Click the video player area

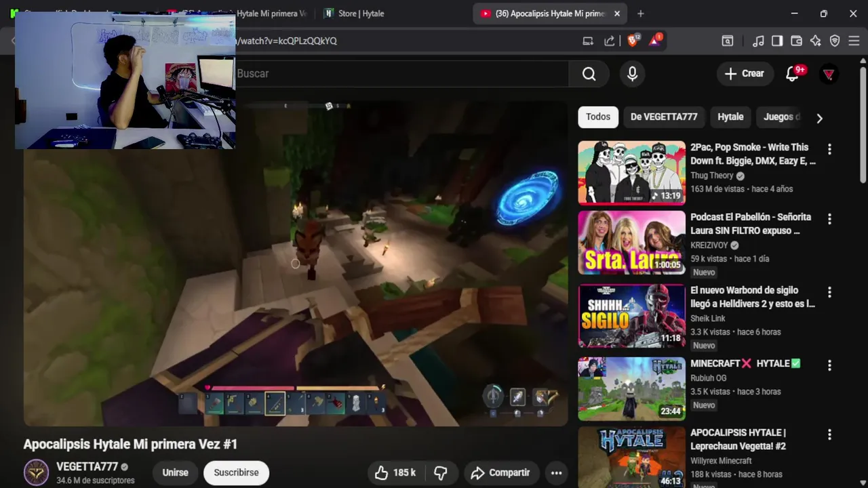[x=296, y=264]
